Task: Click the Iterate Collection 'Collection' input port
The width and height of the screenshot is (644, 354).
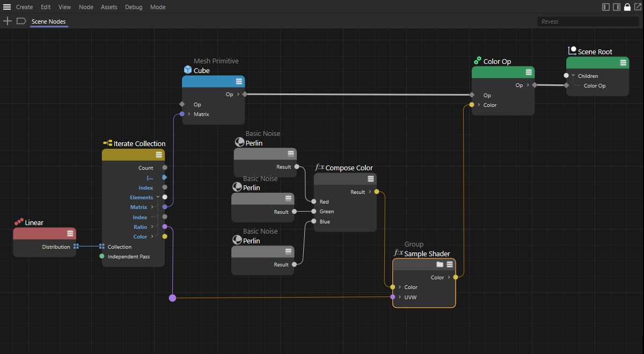Action: click(x=101, y=247)
